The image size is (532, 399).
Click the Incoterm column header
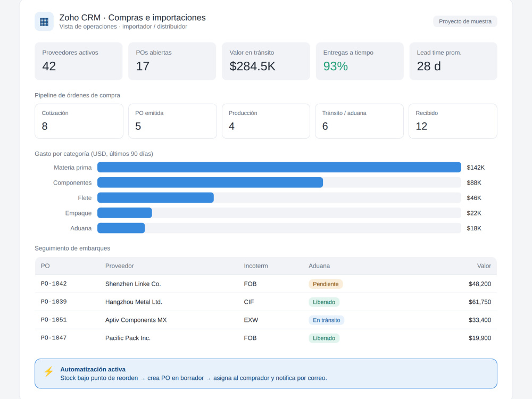point(256,266)
